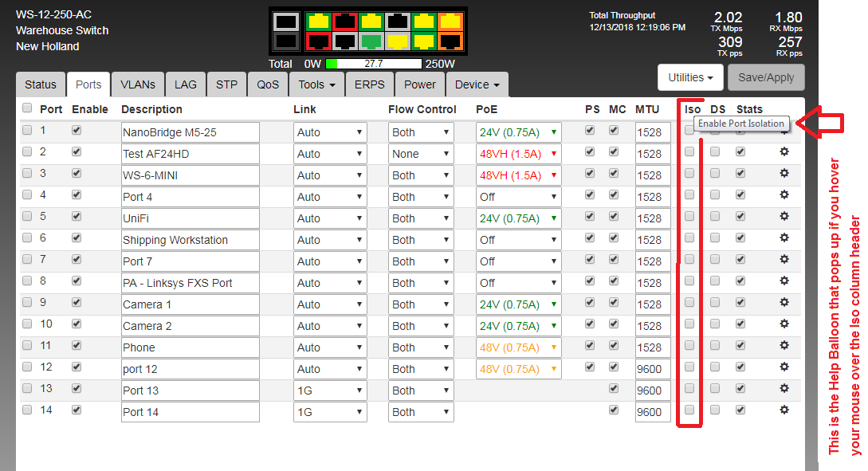Select the light gray SFP slot icon
Image resolution: width=868 pixels, height=471 pixels.
(x=288, y=22)
